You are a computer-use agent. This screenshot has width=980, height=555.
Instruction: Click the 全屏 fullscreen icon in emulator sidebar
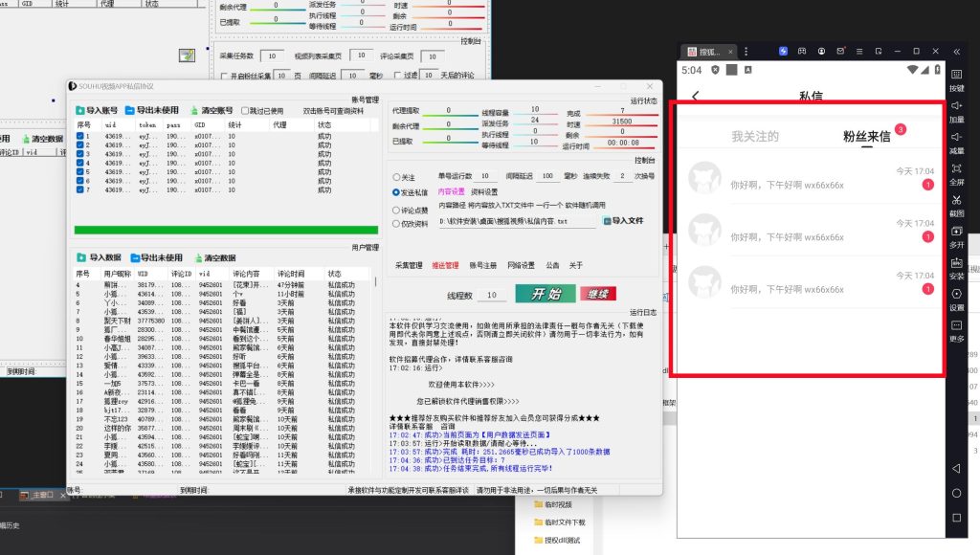[956, 167]
